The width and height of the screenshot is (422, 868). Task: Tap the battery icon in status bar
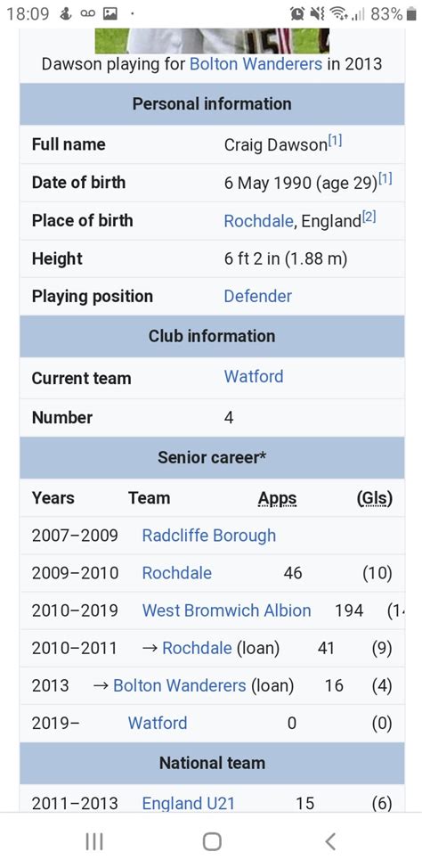[x=410, y=14]
